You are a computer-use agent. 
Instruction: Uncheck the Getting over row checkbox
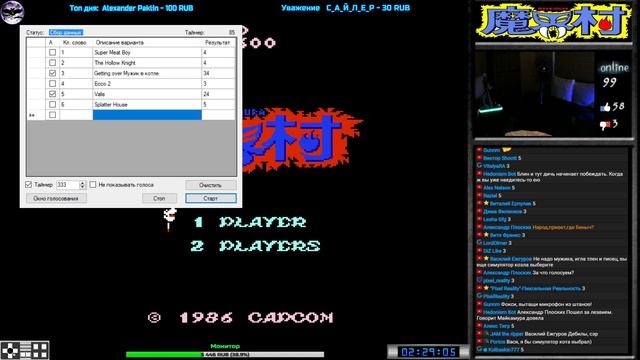coord(52,73)
